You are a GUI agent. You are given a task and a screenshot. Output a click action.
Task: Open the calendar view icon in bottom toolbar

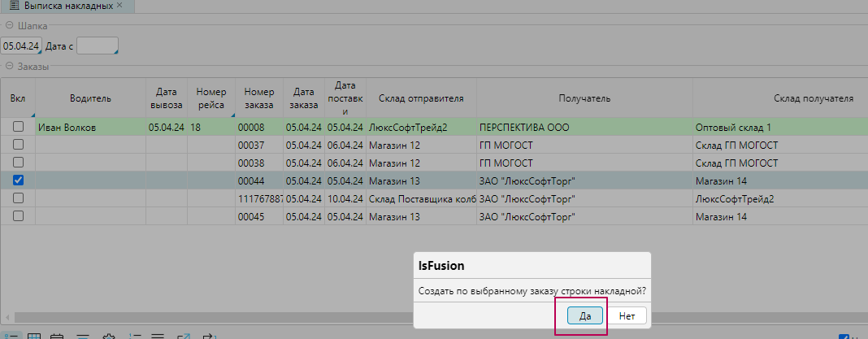coord(58,336)
